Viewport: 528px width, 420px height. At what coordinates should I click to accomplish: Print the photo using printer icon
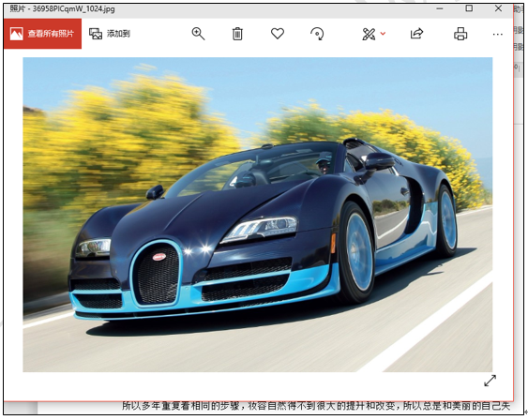click(460, 34)
